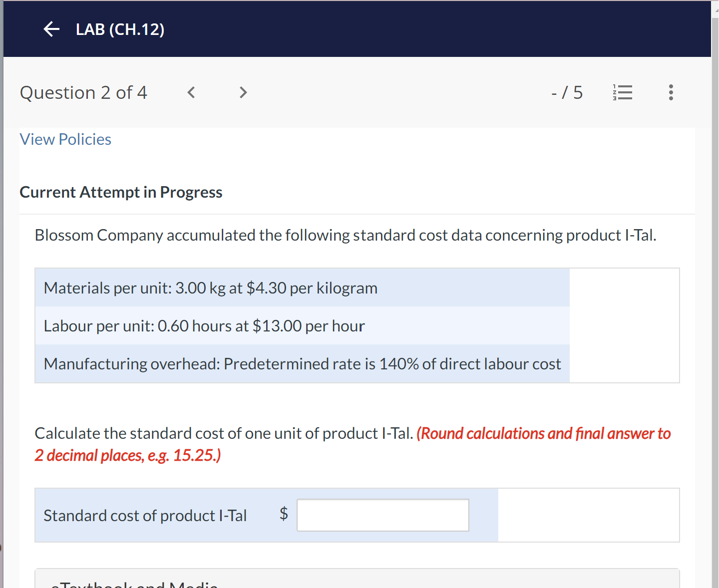Select the question navigator list icon
Image resolution: width=719 pixels, height=588 pixels.
coord(622,92)
